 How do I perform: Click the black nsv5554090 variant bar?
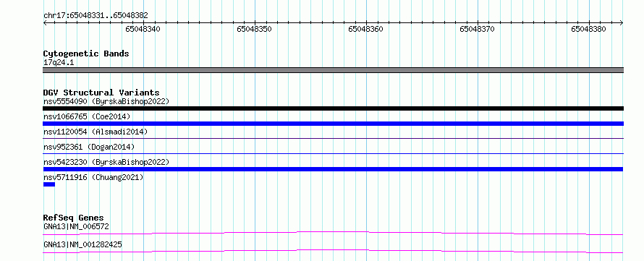coord(333,108)
